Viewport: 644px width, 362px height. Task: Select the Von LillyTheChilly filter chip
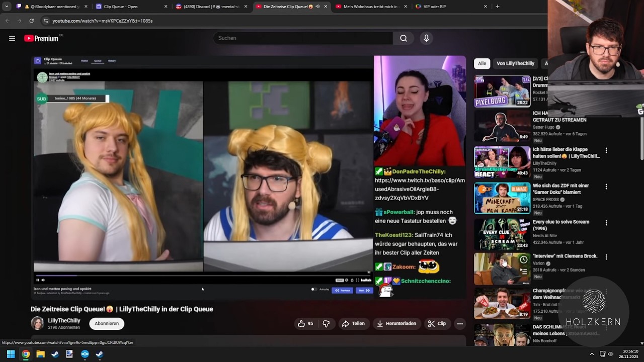pyautogui.click(x=515, y=63)
